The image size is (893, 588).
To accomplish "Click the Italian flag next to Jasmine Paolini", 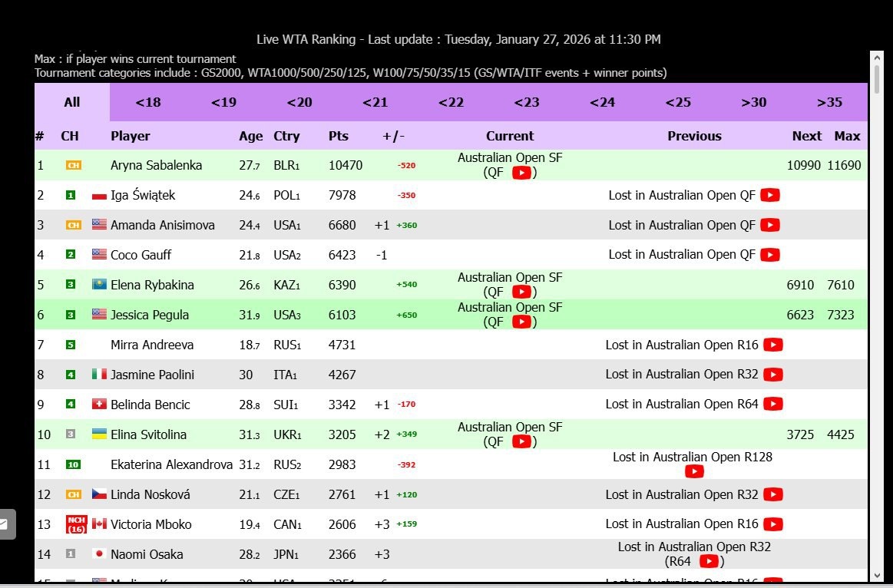I will (x=99, y=374).
